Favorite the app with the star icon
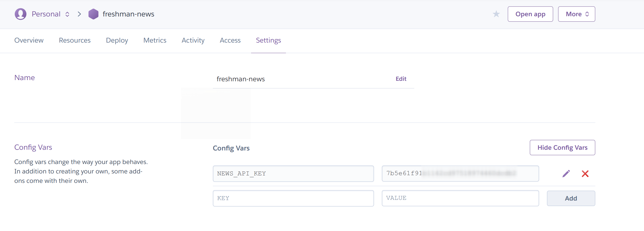The image size is (644, 231). pos(496,14)
